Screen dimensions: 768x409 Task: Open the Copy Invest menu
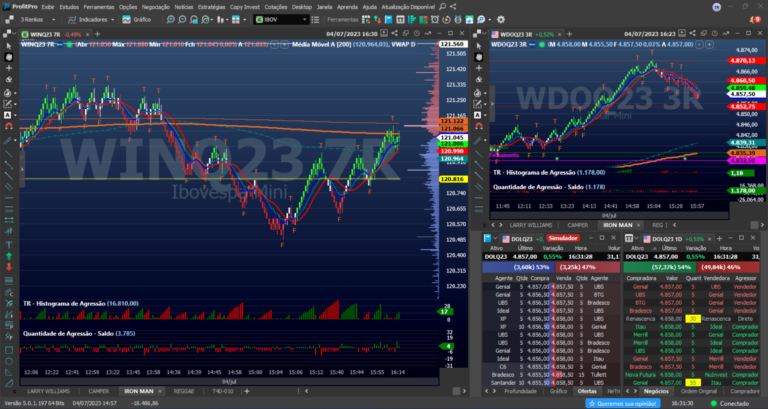click(245, 7)
